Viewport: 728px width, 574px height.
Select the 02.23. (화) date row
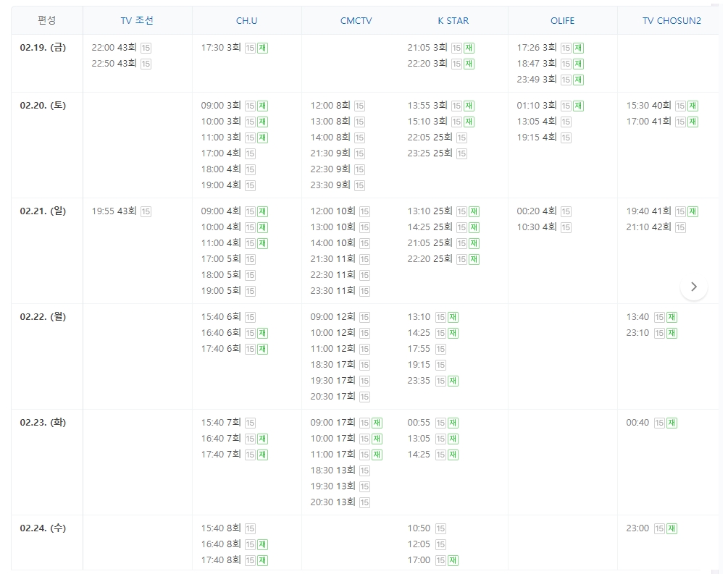pyautogui.click(x=43, y=423)
